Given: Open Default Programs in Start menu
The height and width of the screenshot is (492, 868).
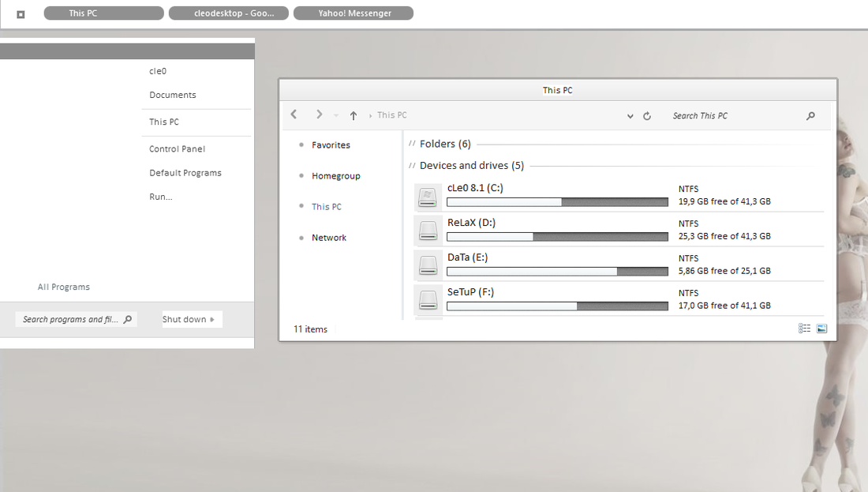Looking at the screenshot, I should (x=185, y=173).
